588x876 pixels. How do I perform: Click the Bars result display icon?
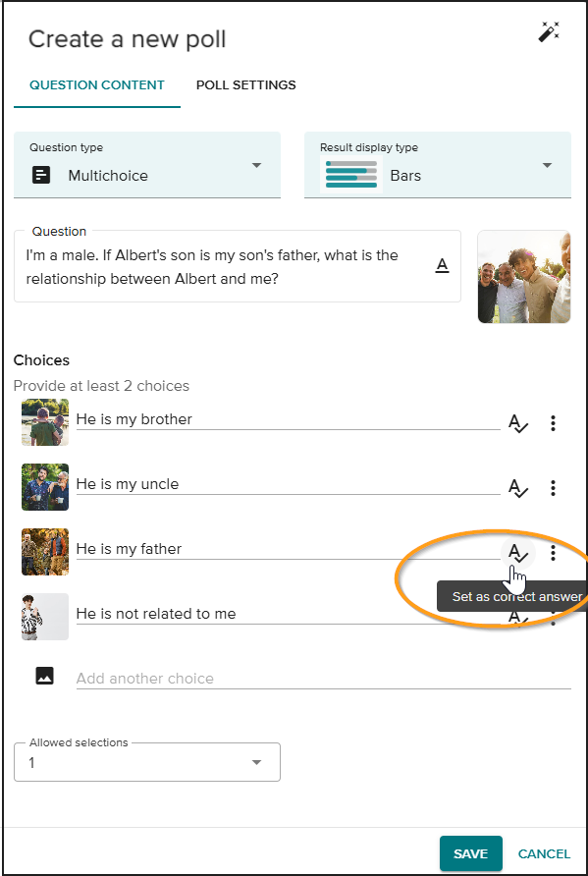click(351, 175)
